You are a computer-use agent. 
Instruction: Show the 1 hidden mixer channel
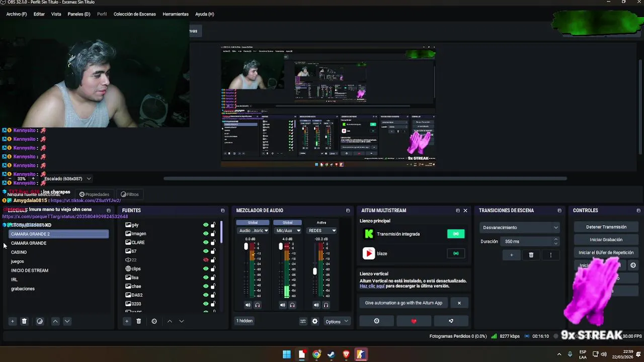click(x=245, y=321)
